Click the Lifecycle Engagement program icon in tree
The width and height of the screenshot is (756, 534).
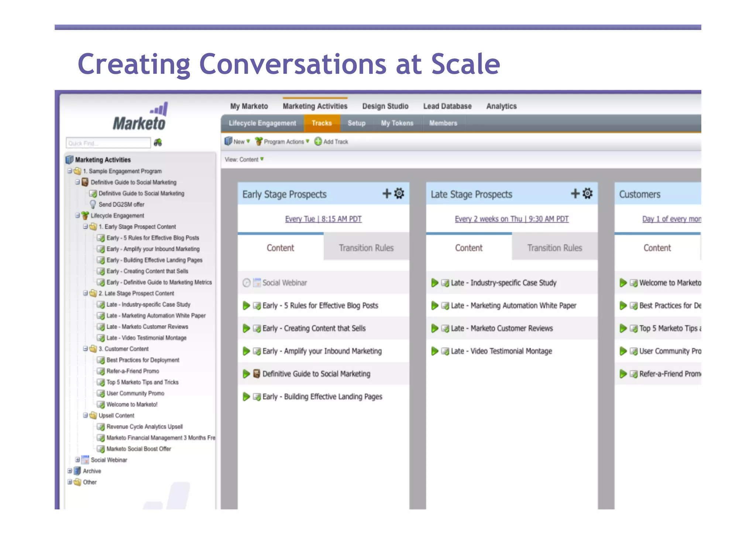click(85, 215)
